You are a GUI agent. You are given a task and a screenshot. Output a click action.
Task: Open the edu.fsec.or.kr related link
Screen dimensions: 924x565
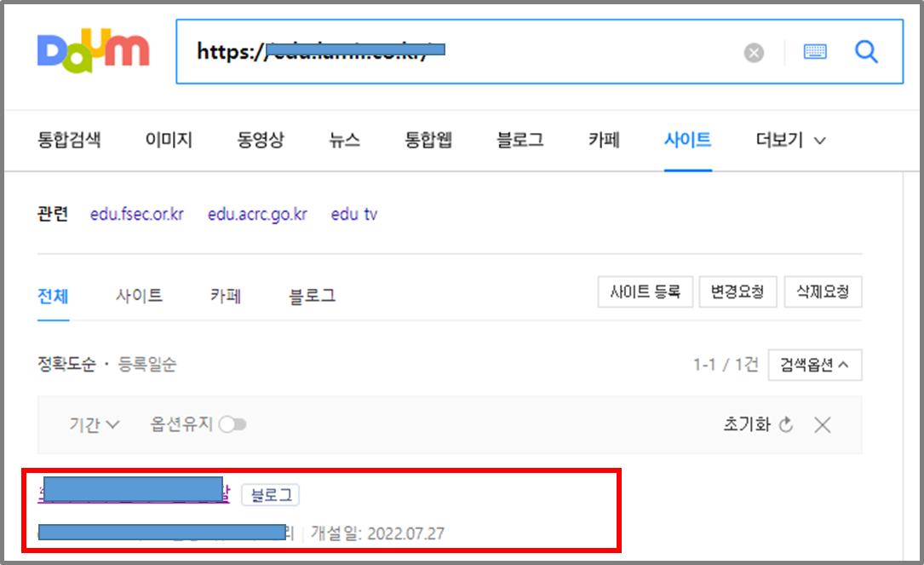tap(137, 214)
